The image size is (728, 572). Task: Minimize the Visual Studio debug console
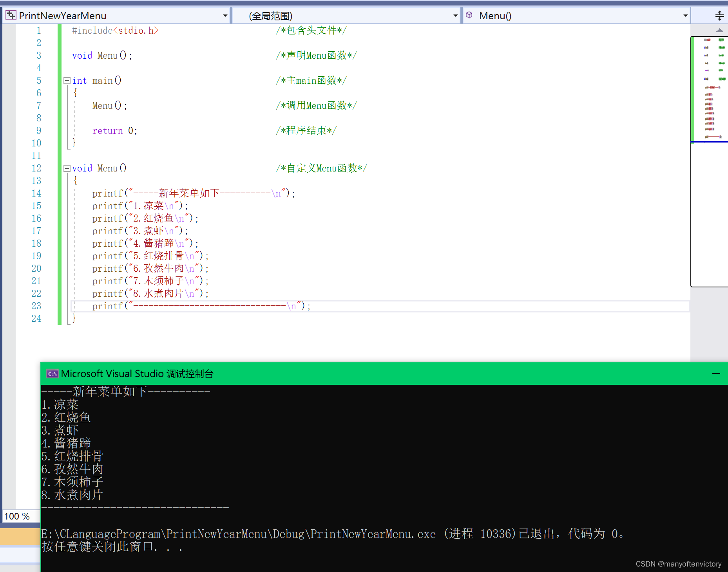(x=716, y=374)
